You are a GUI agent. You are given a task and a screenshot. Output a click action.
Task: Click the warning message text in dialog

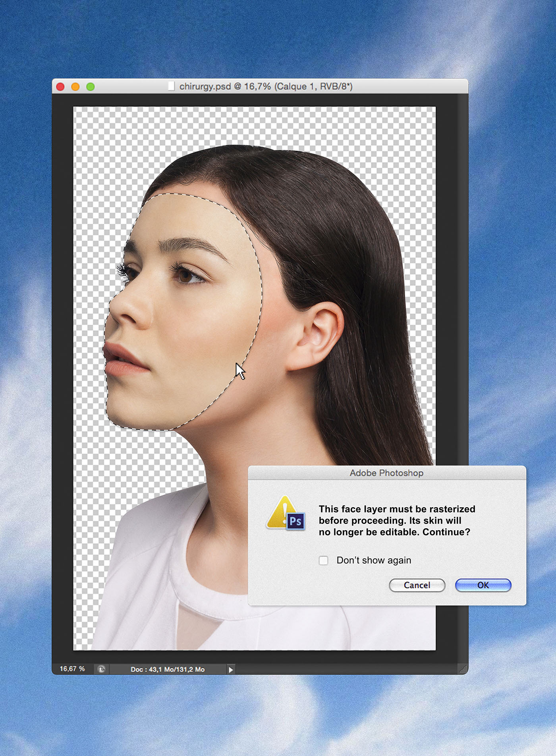(397, 521)
